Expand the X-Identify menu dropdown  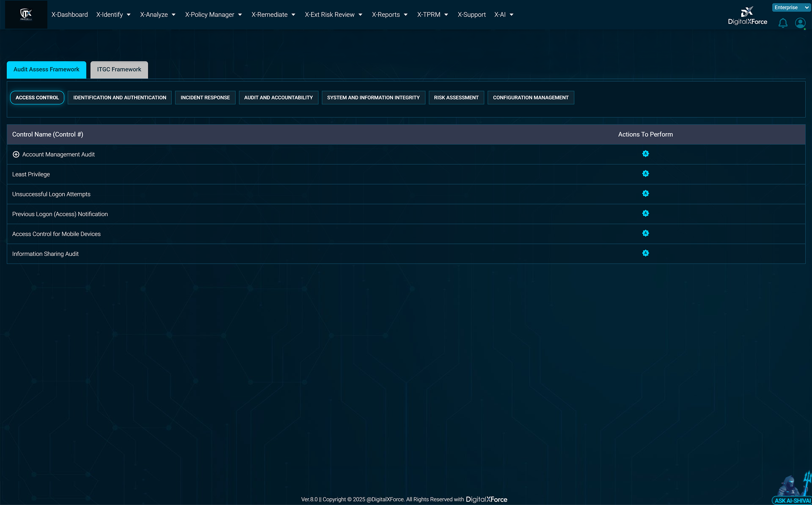[x=113, y=15]
